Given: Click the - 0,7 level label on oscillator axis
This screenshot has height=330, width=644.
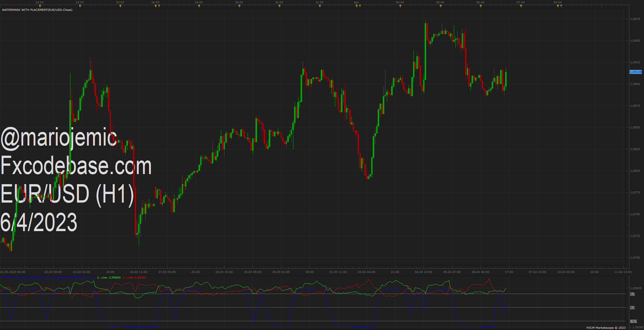Looking at the screenshot, I should [x=634, y=321].
